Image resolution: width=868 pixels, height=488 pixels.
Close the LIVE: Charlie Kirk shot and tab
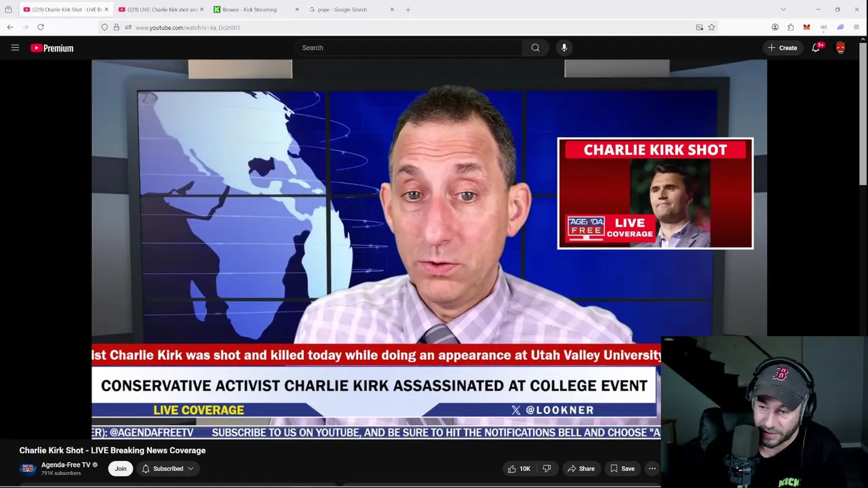pyautogui.click(x=201, y=9)
